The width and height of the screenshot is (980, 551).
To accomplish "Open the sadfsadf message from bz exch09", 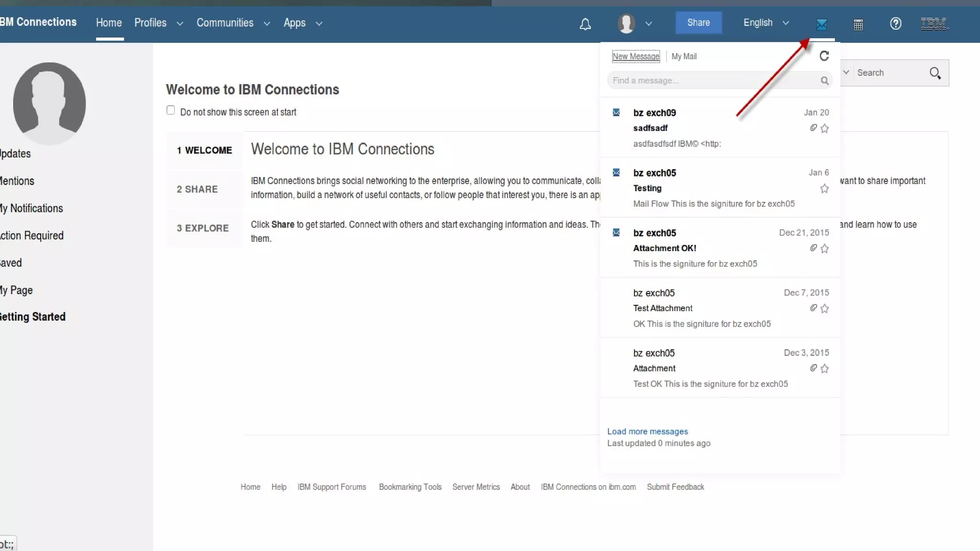I will [x=720, y=127].
